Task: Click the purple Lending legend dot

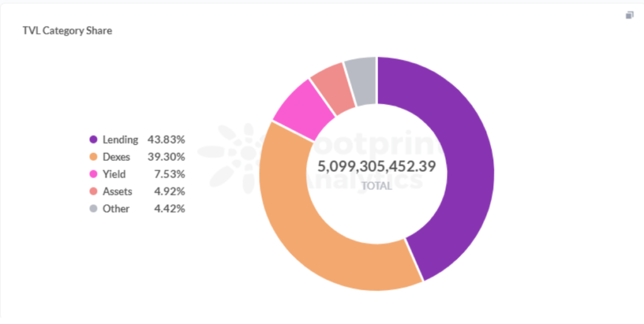Action: coord(94,140)
